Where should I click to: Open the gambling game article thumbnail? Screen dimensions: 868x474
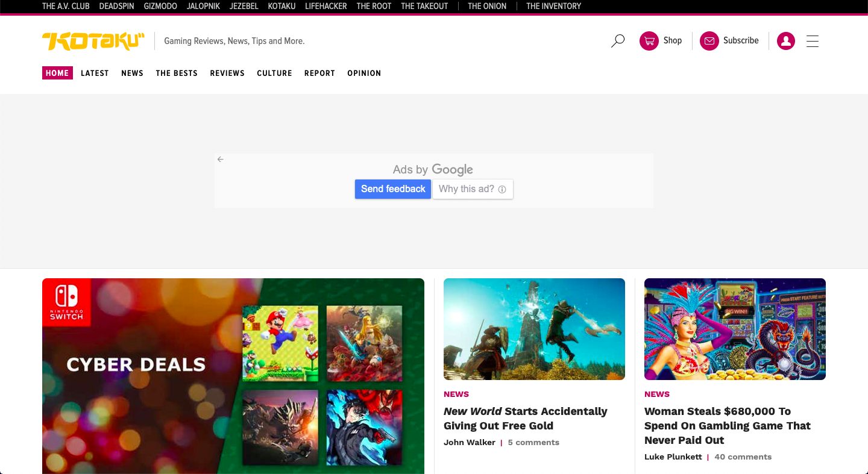735,329
